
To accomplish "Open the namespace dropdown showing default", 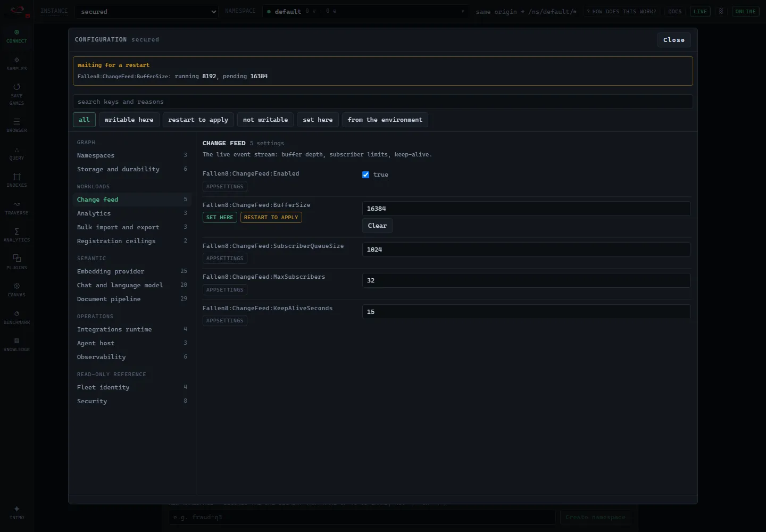I will pos(365,12).
